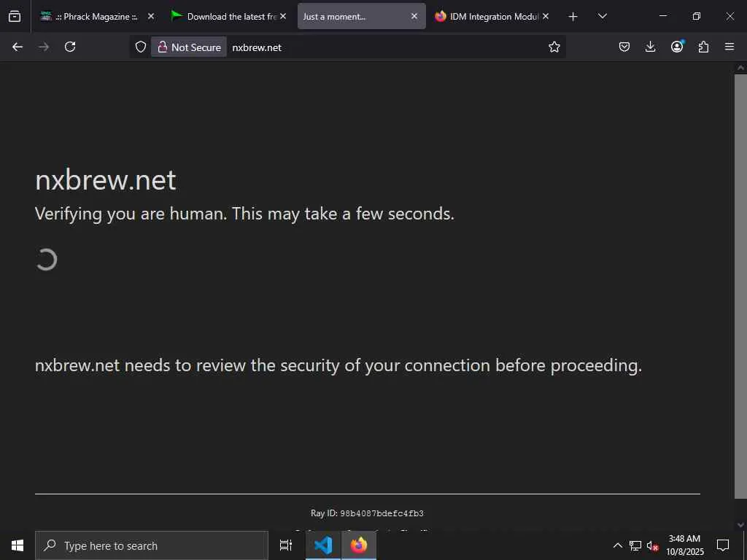The image size is (747, 560).
Task: Show hidden system tray icons
Action: (617, 545)
